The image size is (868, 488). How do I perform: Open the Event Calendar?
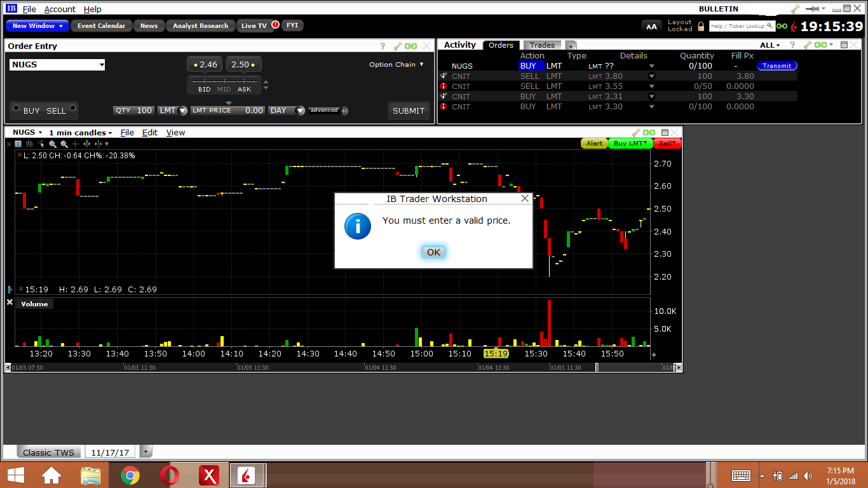tap(102, 26)
